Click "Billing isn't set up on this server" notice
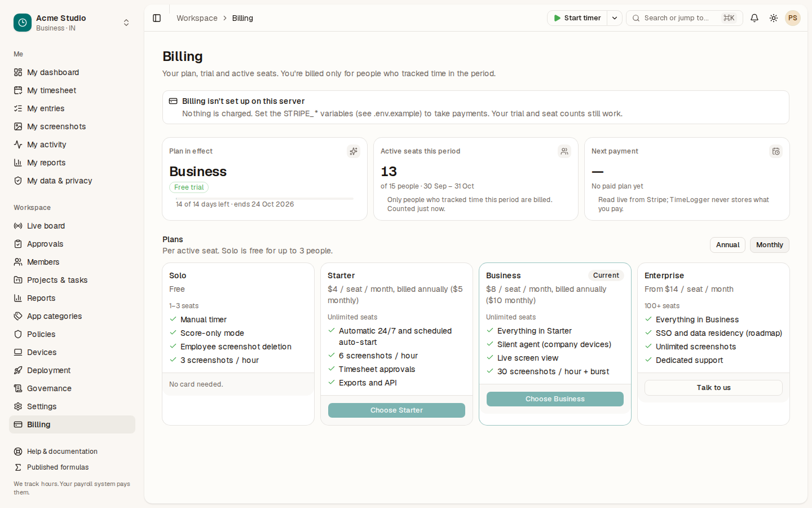 [x=476, y=107]
